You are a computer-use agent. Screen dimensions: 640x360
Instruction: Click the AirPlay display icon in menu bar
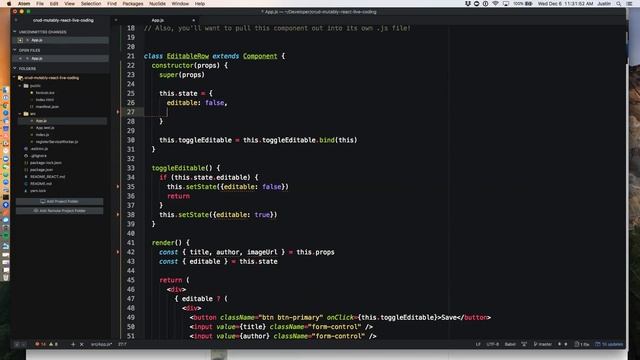(x=506, y=4)
